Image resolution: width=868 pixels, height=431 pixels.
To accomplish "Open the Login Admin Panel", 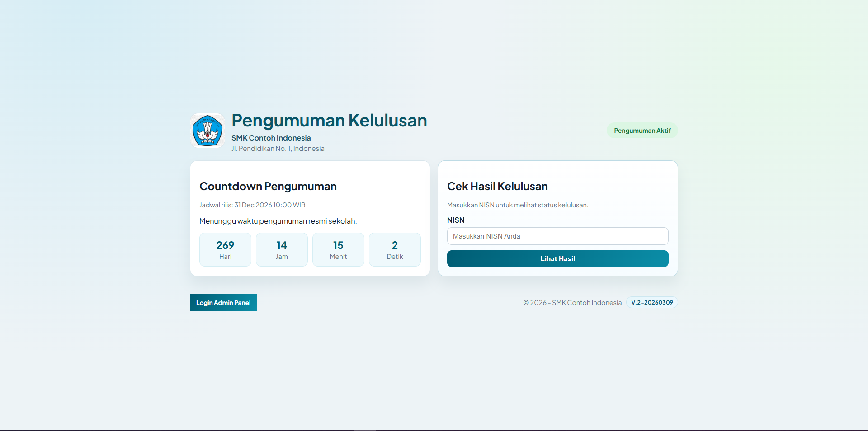I will pos(223,302).
